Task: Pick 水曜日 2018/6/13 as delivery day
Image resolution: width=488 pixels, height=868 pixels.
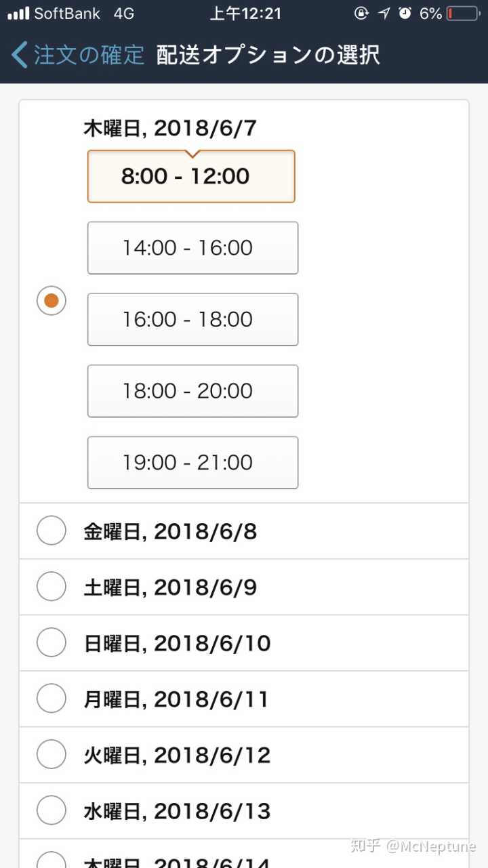Action: (52, 810)
